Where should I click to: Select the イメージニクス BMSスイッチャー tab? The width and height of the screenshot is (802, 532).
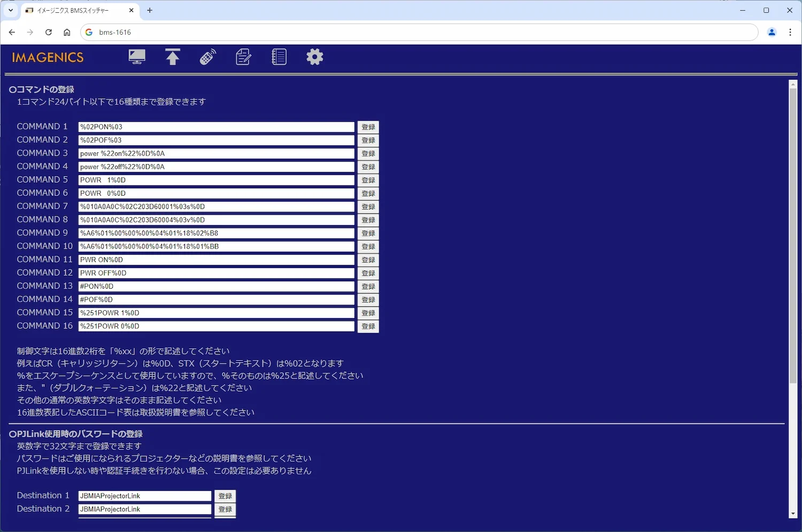[74, 10]
